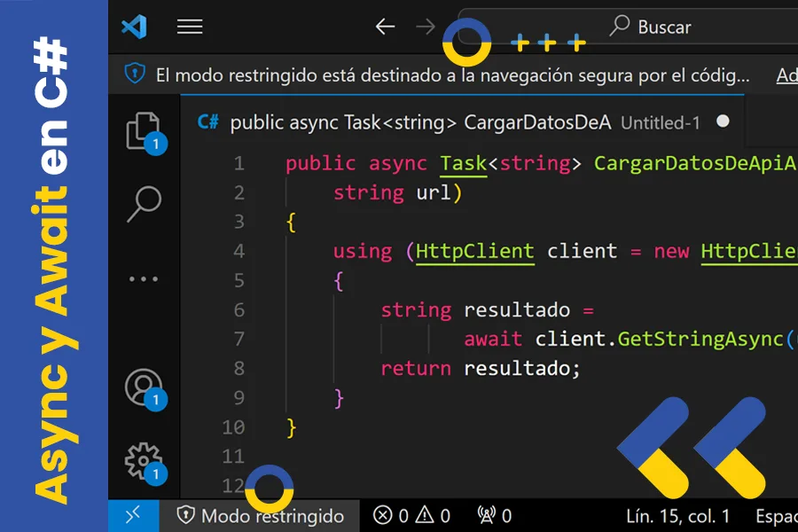The width and height of the screenshot is (798, 532).
Task: Click the shield icon on the restricted mode banner
Action: click(134, 75)
